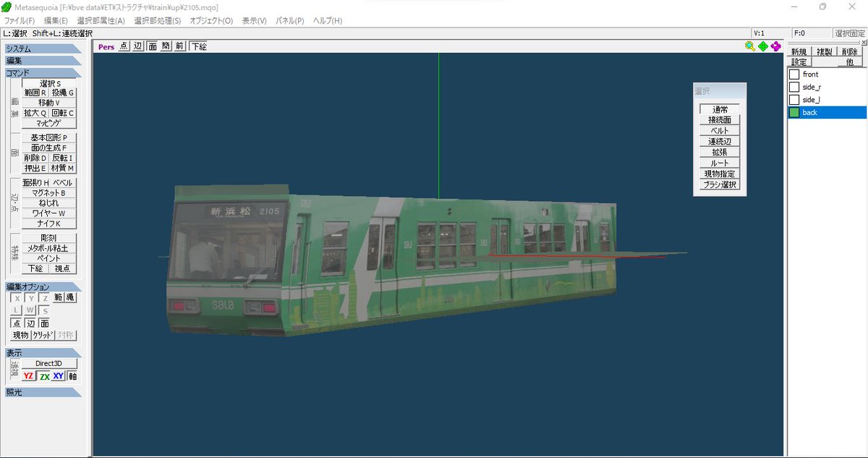Open the 選択部処理(S) menu
The width and height of the screenshot is (868, 458).
tap(157, 21)
